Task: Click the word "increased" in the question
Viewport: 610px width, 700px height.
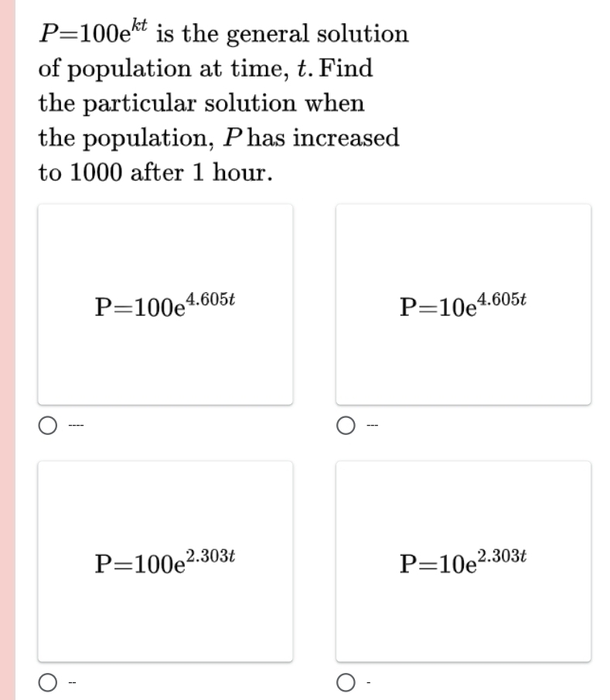Action: (346, 138)
